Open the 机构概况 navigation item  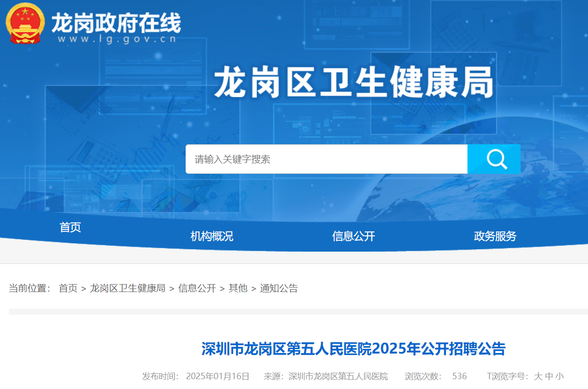pos(212,236)
